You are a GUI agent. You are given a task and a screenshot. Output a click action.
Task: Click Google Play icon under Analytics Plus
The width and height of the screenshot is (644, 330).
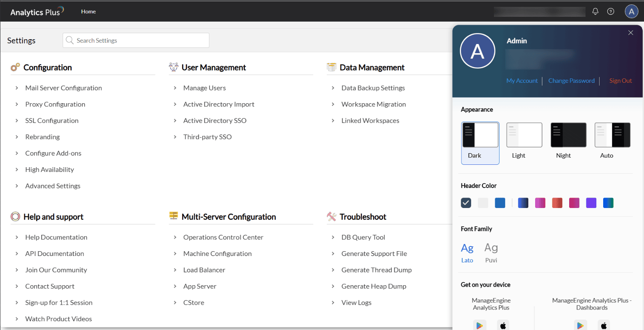coord(479,325)
